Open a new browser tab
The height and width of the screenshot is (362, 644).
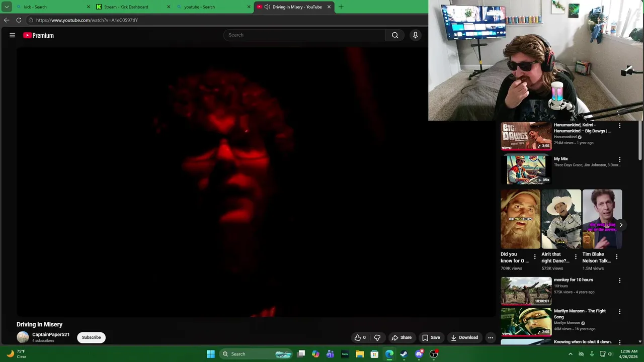click(x=341, y=7)
